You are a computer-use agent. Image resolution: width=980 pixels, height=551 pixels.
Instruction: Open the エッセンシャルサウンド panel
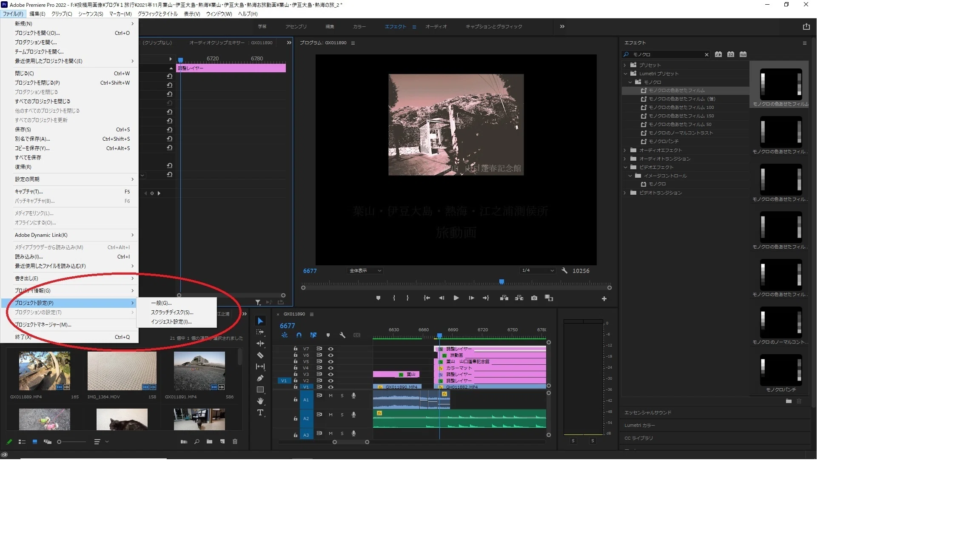click(648, 412)
